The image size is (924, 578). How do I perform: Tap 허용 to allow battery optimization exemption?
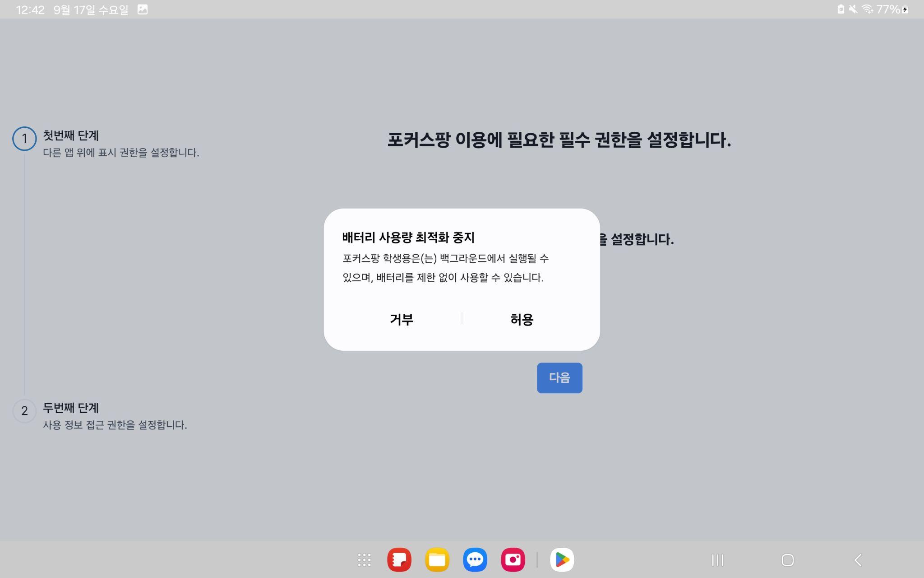522,319
